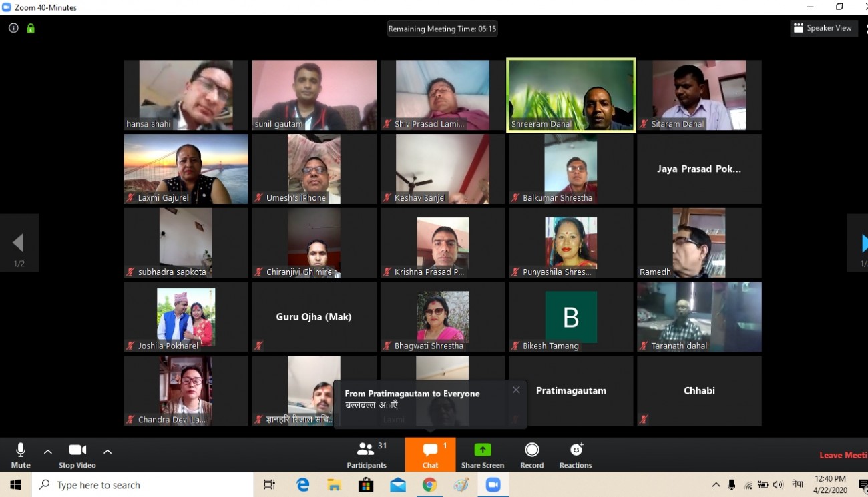Show hidden icons in the system tray
This screenshot has height=497, width=868.
pyautogui.click(x=716, y=485)
